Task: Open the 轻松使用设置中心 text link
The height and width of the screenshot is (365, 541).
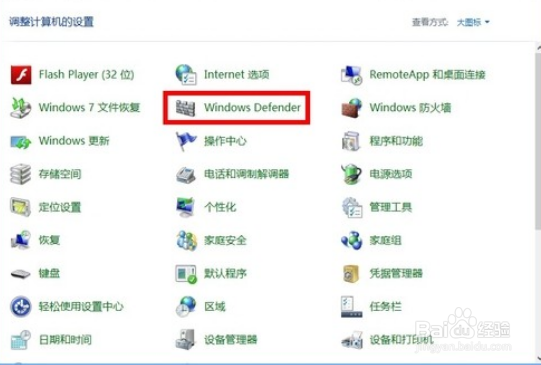Action: click(81, 306)
